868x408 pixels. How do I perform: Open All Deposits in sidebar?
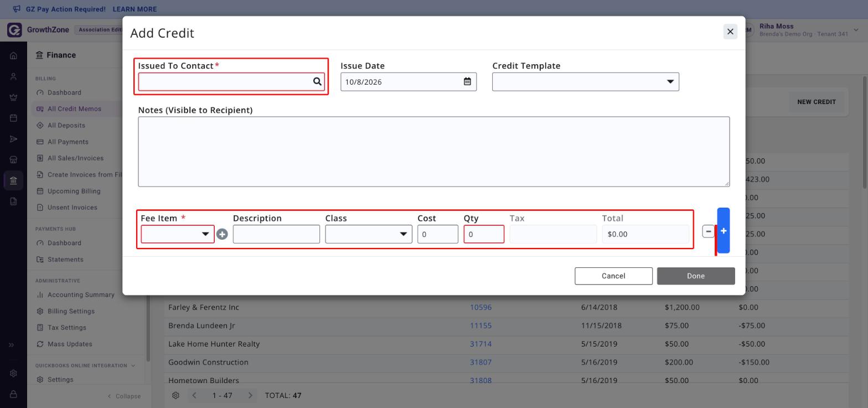tap(66, 126)
